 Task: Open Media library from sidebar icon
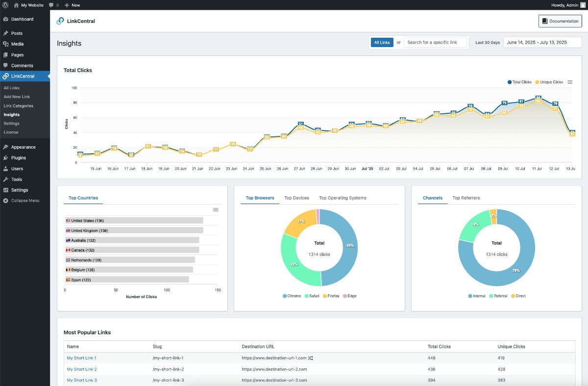click(x=5, y=44)
